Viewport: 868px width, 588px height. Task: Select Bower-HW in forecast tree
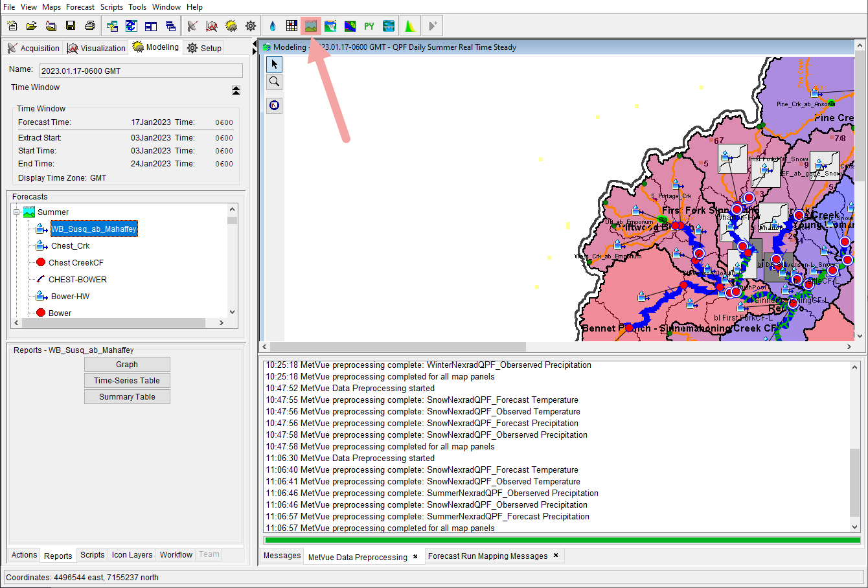(70, 297)
